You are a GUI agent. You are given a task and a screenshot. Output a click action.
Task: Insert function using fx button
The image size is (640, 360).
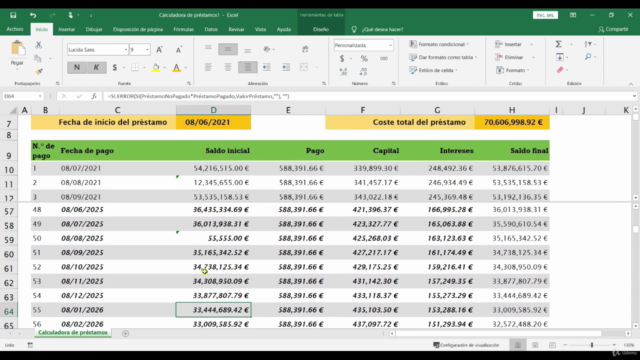pyautogui.click(x=94, y=96)
